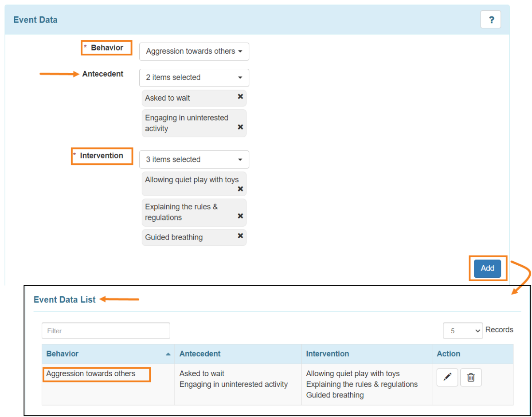532x417 pixels.
Task: Sort table by Intervention column header
Action: pos(327,354)
